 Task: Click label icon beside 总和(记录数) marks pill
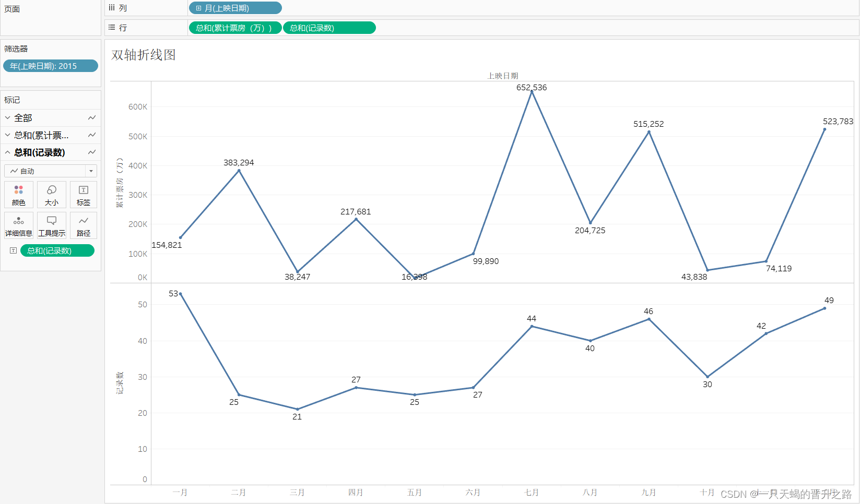[13, 250]
